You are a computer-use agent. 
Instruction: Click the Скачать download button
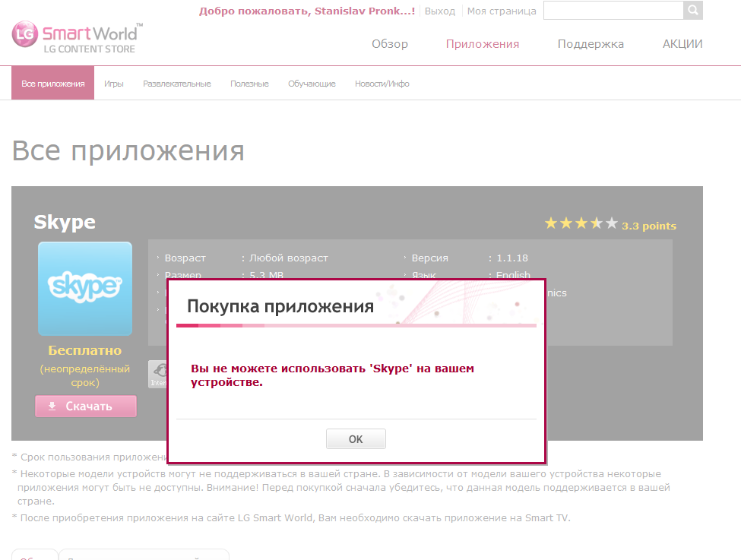coord(86,406)
